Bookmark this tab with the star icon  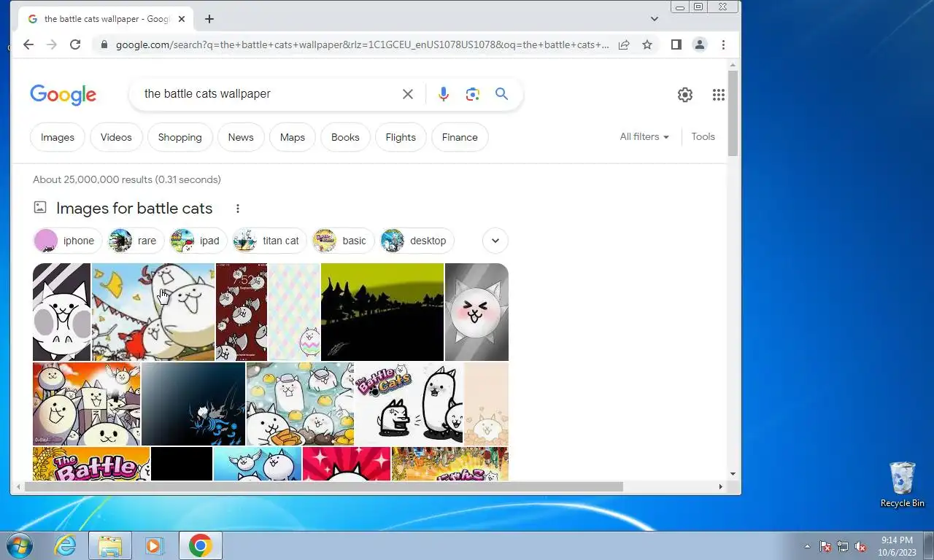[x=647, y=44]
